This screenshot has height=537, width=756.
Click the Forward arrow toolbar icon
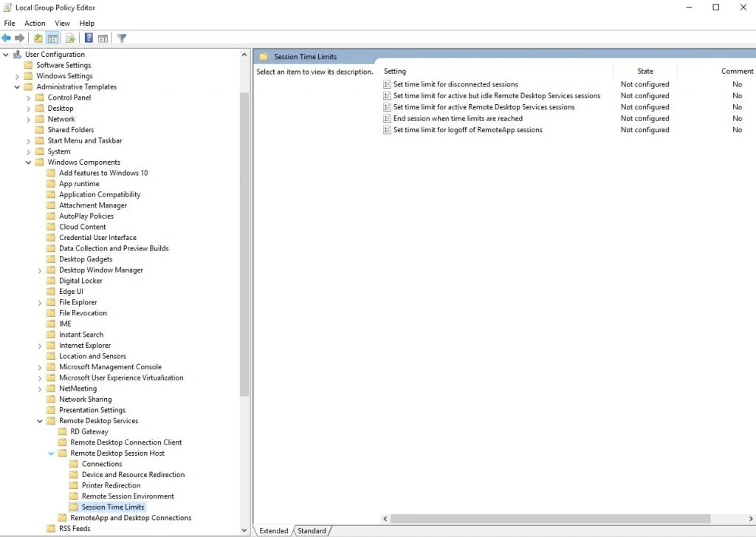click(20, 38)
